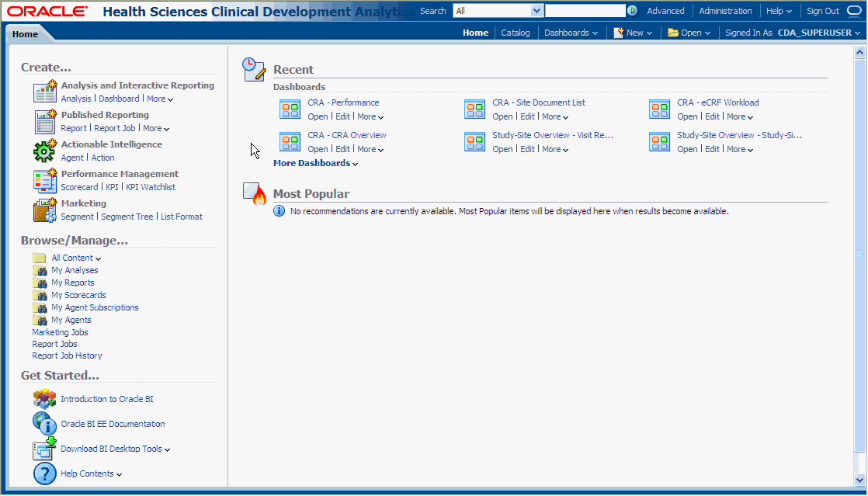Open the Help dropdown menu
The image size is (868, 496).
click(779, 11)
